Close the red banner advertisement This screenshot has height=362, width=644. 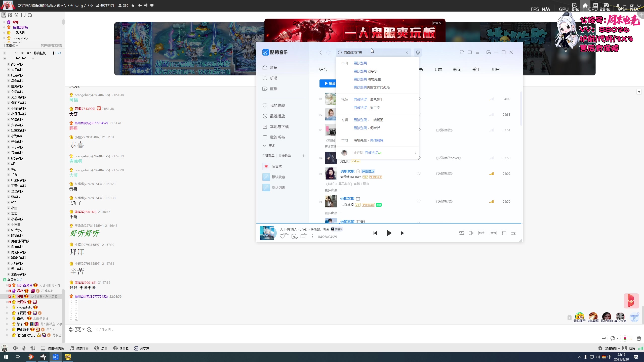[440, 23]
